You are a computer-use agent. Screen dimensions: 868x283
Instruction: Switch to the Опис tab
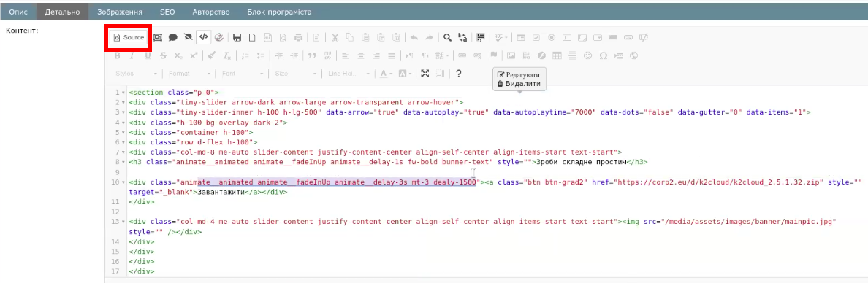point(18,12)
